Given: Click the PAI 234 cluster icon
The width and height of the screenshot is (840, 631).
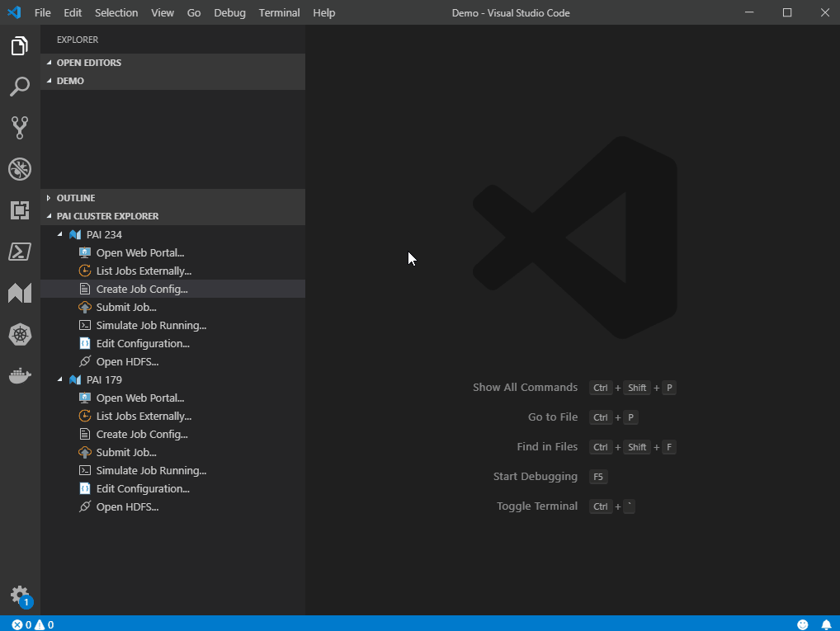Looking at the screenshot, I should 75,234.
